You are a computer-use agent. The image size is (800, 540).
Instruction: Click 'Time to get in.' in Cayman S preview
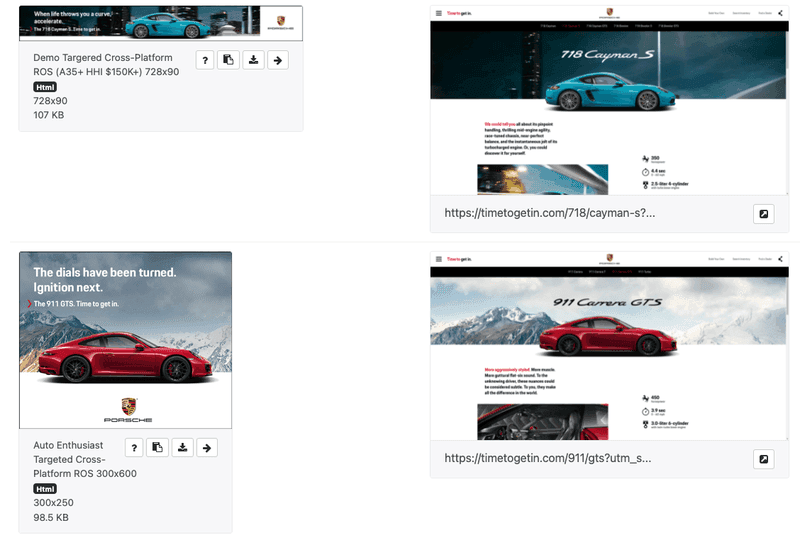coord(459,13)
